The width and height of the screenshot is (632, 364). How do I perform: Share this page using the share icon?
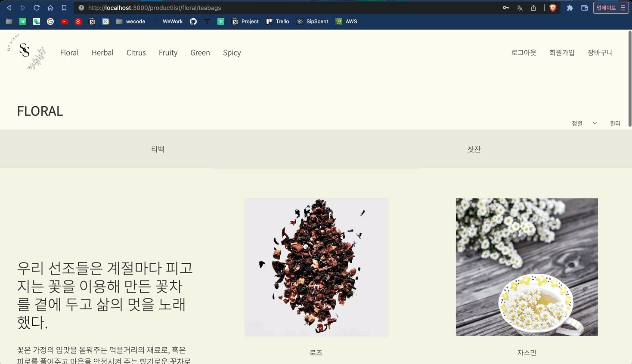(533, 8)
